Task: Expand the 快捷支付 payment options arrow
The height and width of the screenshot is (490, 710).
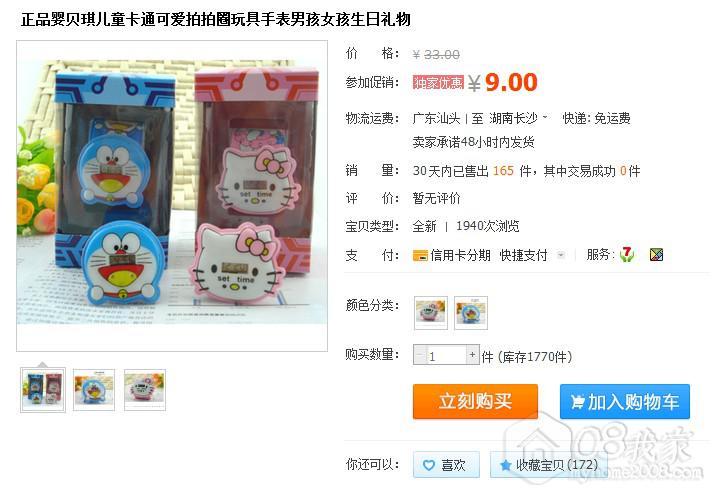Action: pos(561,255)
